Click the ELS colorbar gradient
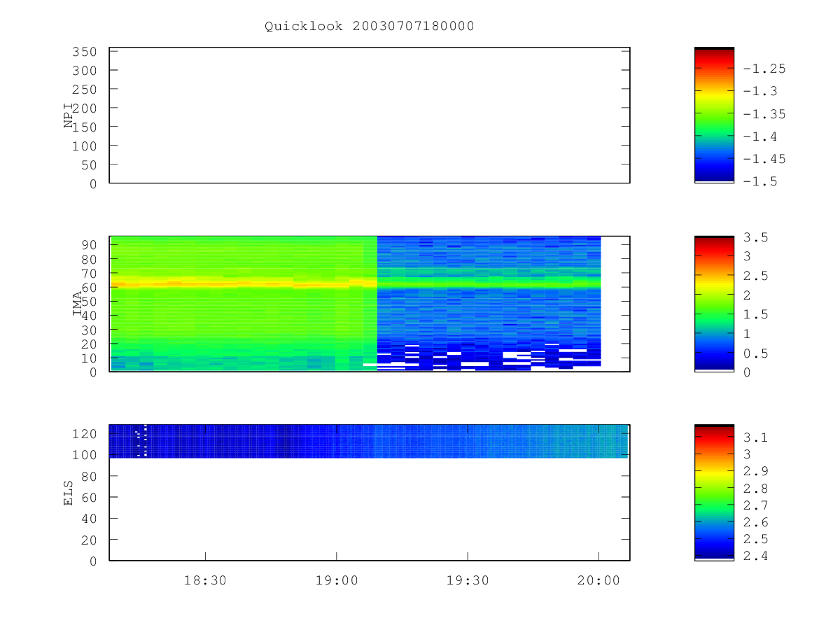Image resolution: width=840 pixels, height=630 pixels. 714,492
